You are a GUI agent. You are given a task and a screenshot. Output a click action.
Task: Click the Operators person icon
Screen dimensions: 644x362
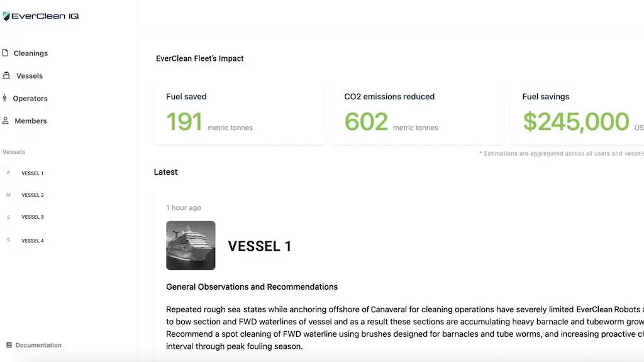(4, 97)
